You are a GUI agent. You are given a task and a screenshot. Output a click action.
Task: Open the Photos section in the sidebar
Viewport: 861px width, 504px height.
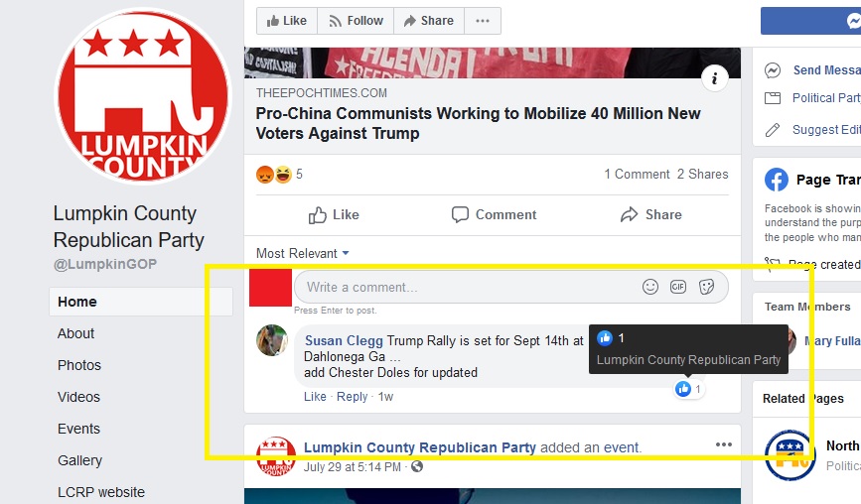79,365
